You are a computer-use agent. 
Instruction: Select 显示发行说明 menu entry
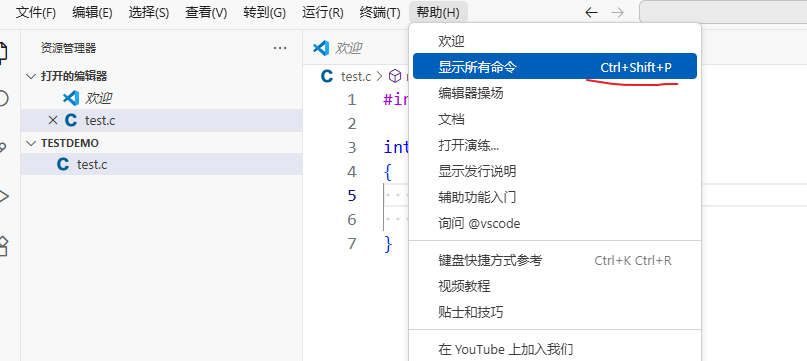555,171
